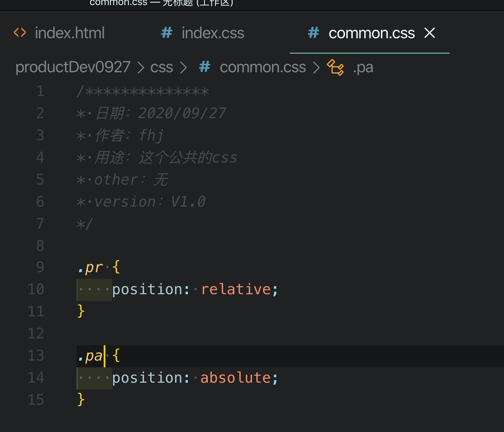Click the .pa selector on line 13
This screenshot has height=432, width=504.
(x=90, y=356)
